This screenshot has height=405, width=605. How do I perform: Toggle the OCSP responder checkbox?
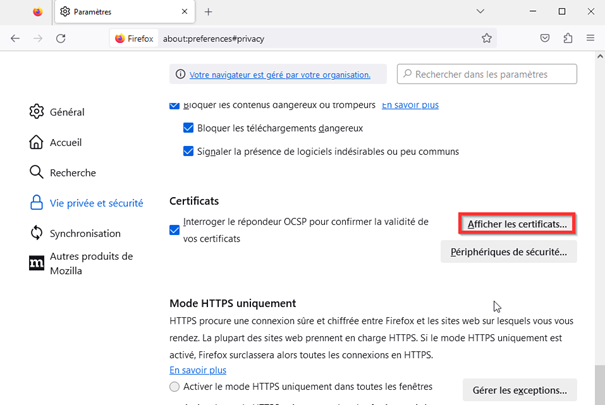175,230
